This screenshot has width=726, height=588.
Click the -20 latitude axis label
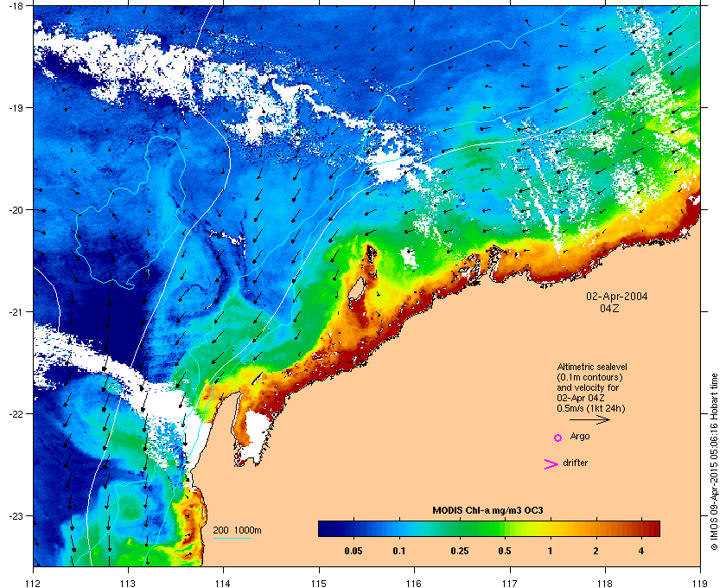16,209
